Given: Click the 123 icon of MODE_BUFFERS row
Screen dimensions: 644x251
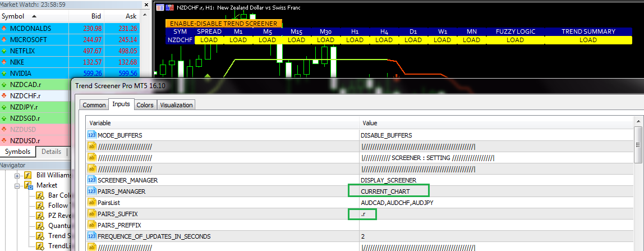Looking at the screenshot, I should pos(92,135).
